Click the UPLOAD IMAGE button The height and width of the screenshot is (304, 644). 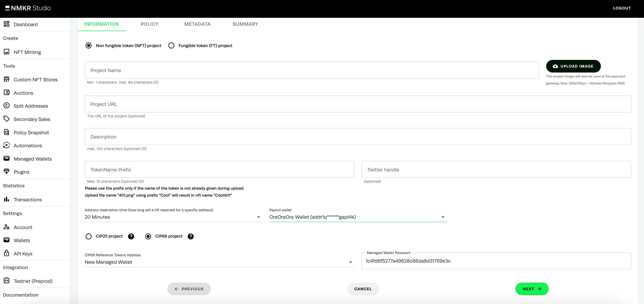[x=573, y=66]
